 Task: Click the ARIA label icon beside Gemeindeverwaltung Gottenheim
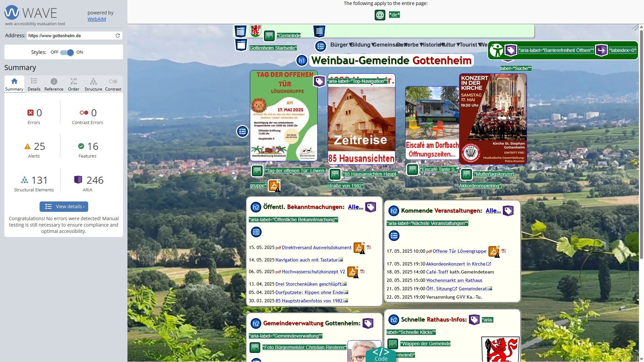coord(368,323)
